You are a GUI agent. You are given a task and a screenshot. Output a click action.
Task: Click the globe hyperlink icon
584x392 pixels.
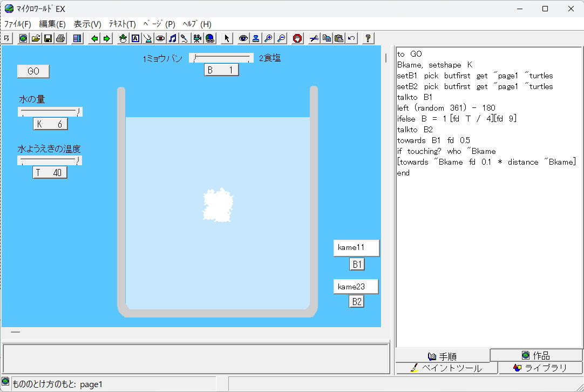(210, 38)
